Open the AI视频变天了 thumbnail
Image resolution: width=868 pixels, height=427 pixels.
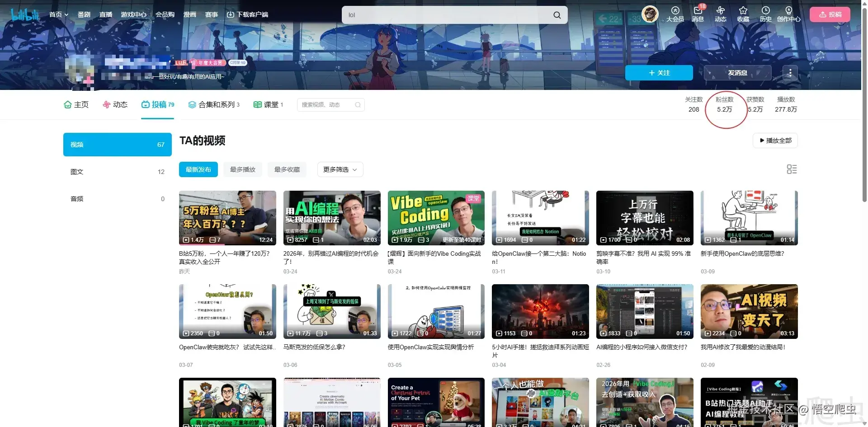(x=749, y=311)
